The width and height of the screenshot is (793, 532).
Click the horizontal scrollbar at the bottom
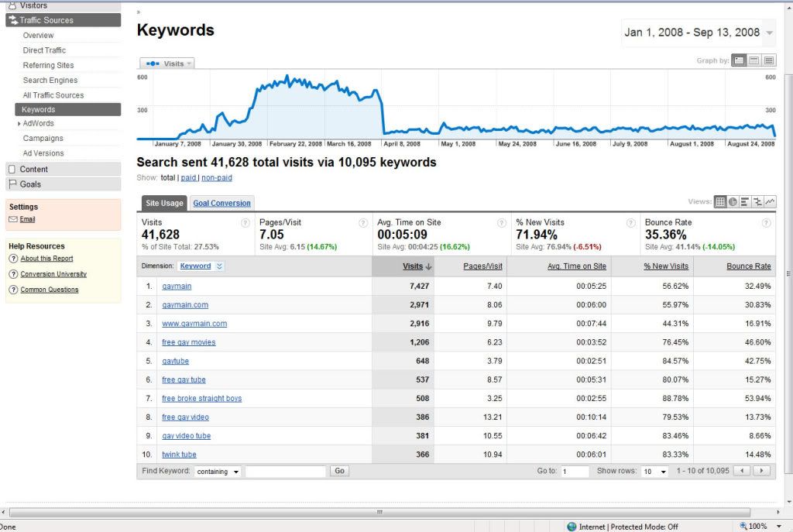[379, 512]
